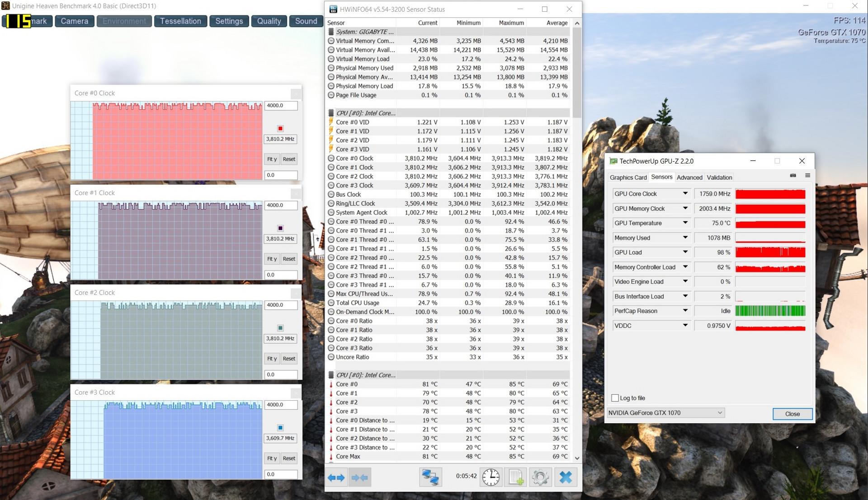The height and width of the screenshot is (500, 868).
Task: Click the HWiNFO clock reset icon
Action: [x=491, y=477]
